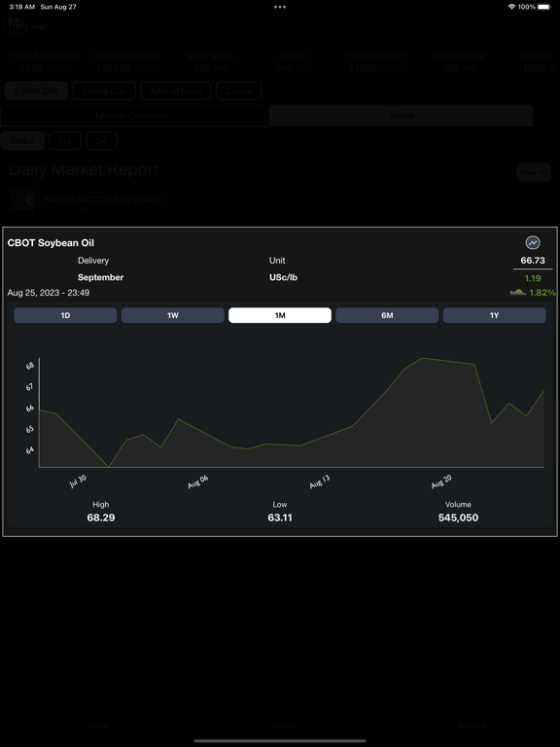
Task: Click the Low value 63.11
Action: click(x=280, y=517)
